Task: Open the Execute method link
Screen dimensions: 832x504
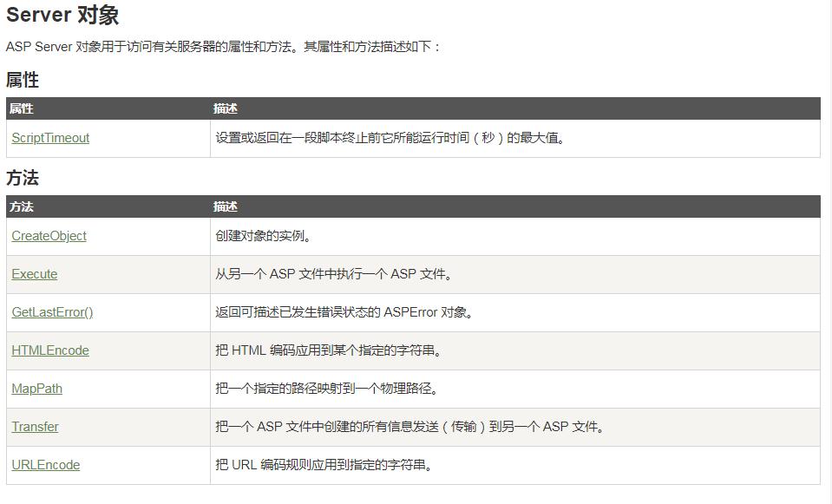Action: (35, 274)
